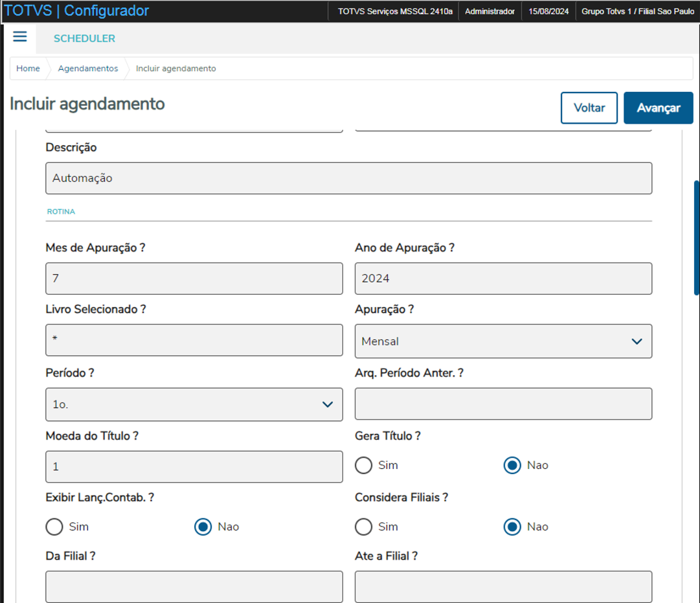Click the Arq. Período Anter. field
Screen dimensions: 700x603
click(503, 404)
